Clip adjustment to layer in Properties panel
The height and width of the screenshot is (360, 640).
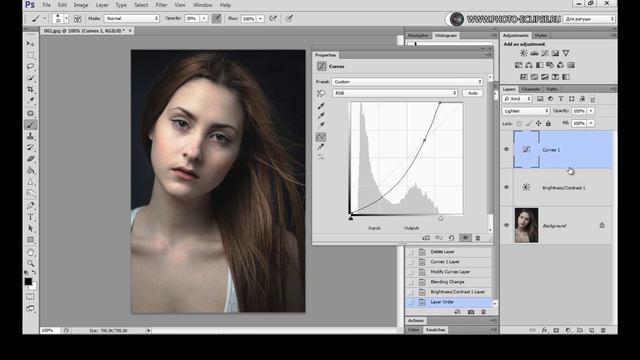pos(426,238)
